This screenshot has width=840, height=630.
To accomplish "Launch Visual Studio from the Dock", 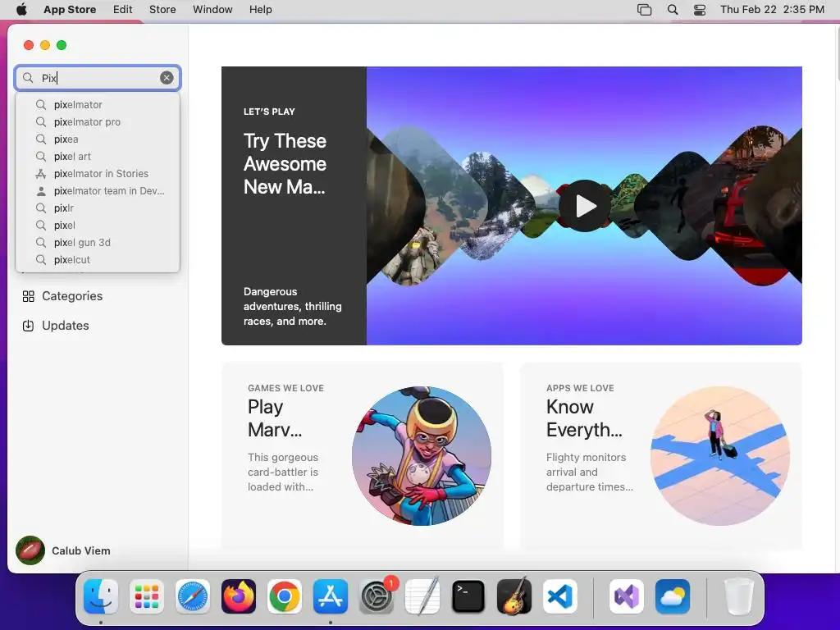I will pos(627,596).
